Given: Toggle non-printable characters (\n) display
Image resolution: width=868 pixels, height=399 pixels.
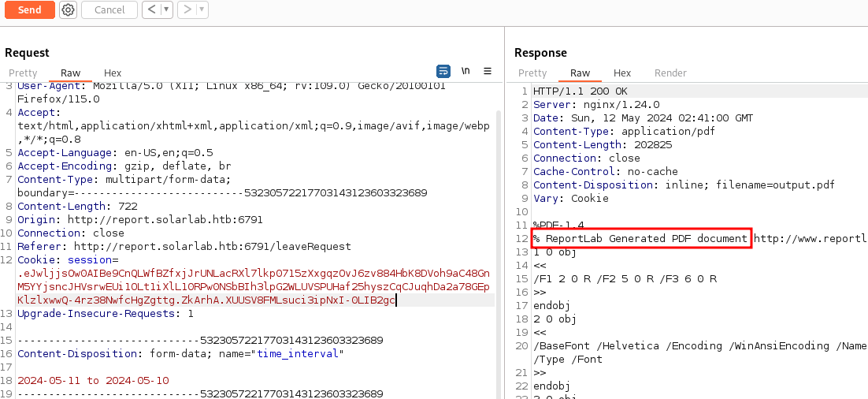Looking at the screenshot, I should point(466,71).
